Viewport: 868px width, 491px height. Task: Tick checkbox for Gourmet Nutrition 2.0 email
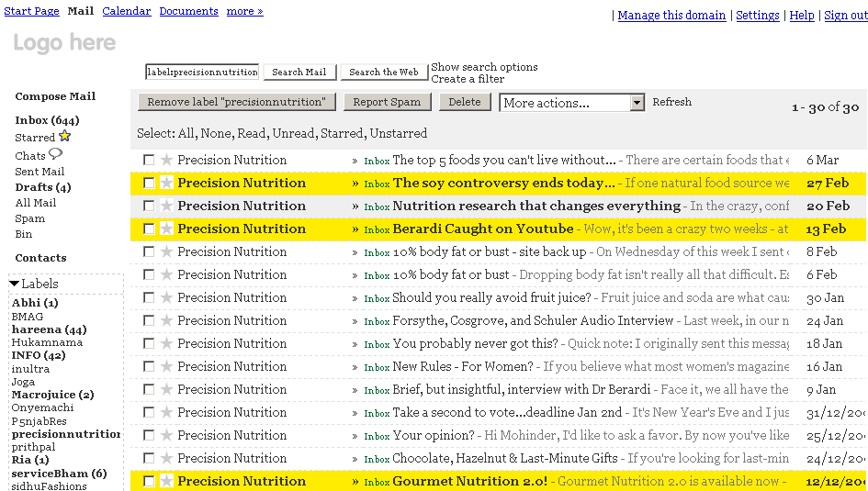tap(149, 481)
